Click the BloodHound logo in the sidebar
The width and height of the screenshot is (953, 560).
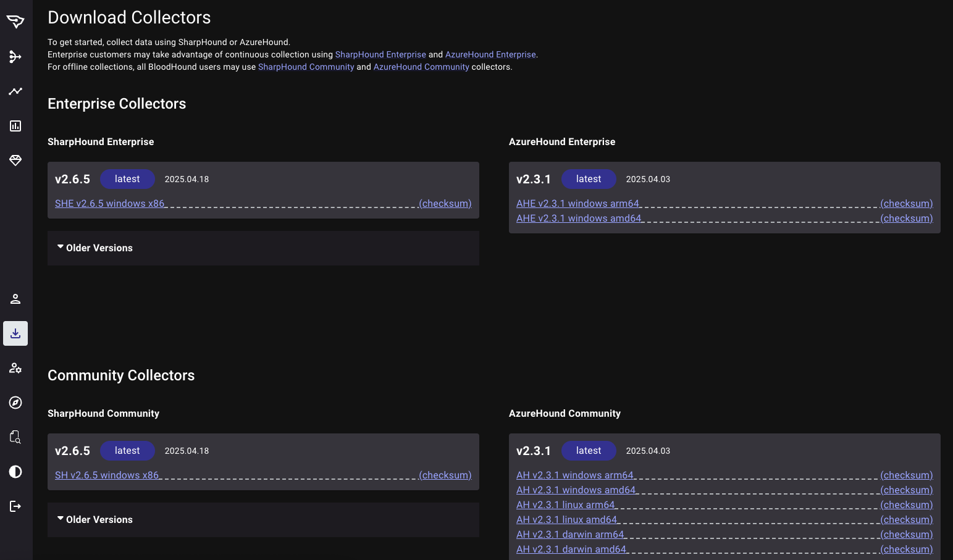[15, 22]
